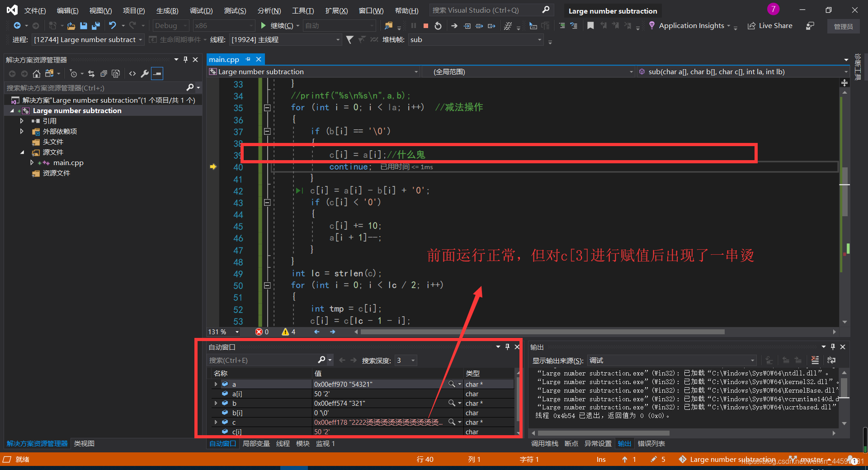Show next statement arrow icon
Image resolution: width=868 pixels, height=470 pixels.
(454, 26)
